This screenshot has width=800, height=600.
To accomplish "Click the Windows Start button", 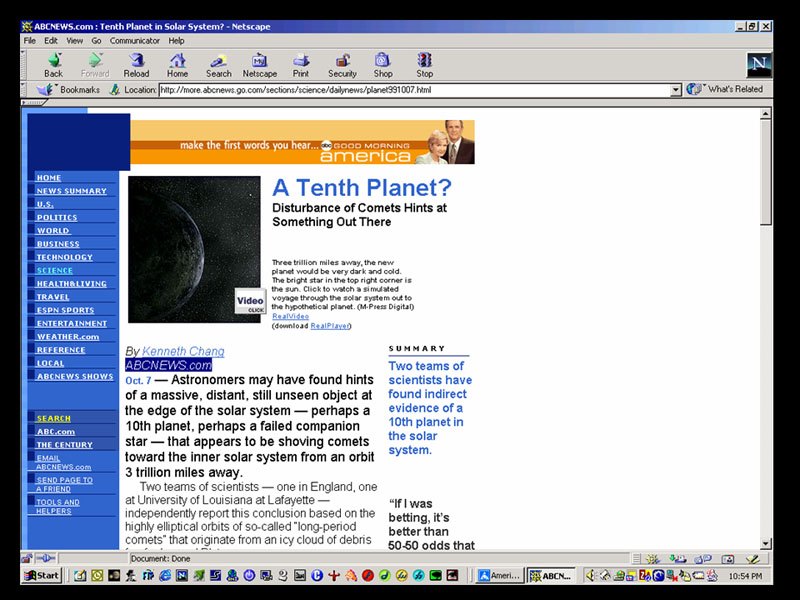I will (42, 576).
